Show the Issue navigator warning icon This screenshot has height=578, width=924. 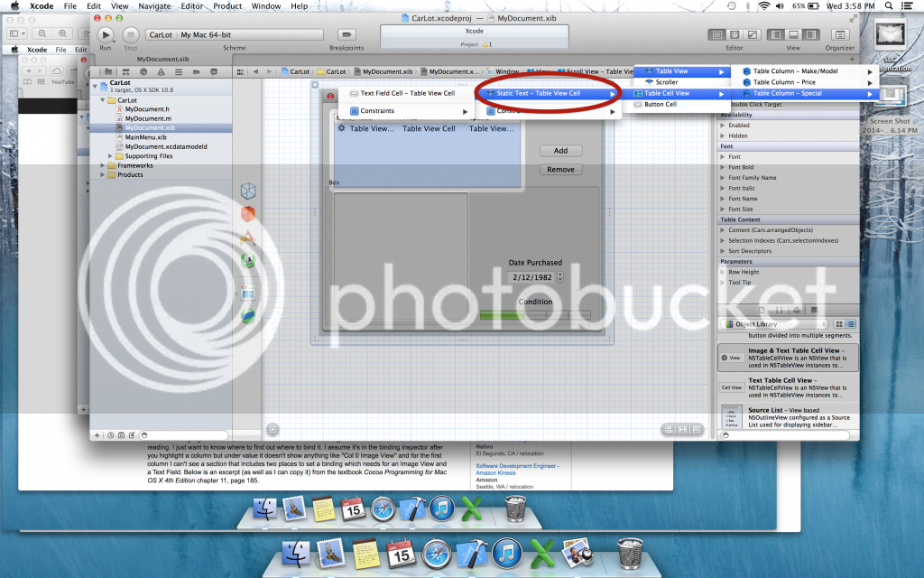click(161, 72)
